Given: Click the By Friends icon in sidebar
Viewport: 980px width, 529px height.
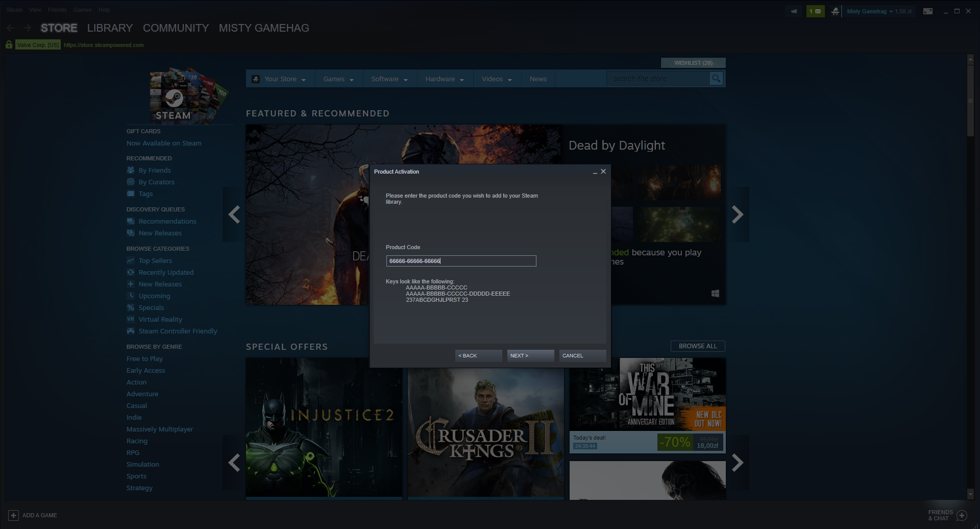Looking at the screenshot, I should pyautogui.click(x=131, y=170).
